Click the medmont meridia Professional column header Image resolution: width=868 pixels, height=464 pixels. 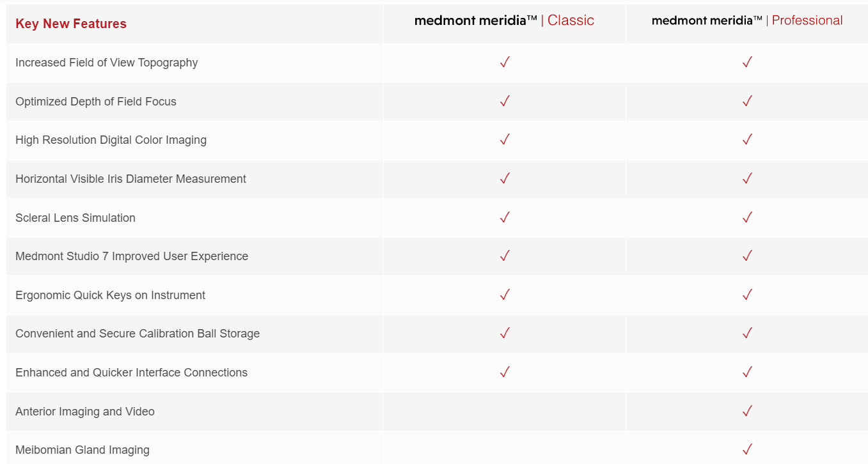[747, 20]
